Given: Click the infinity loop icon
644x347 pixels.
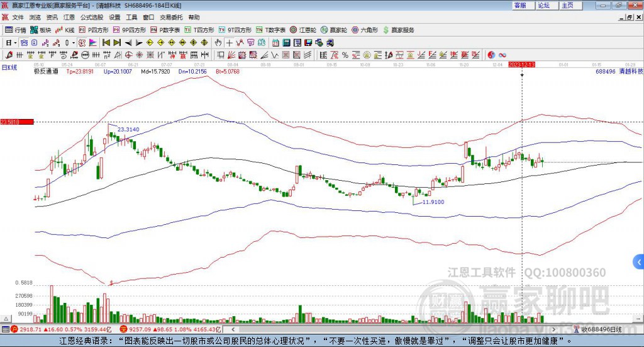Looking at the screenshot, I should click(x=502, y=55).
